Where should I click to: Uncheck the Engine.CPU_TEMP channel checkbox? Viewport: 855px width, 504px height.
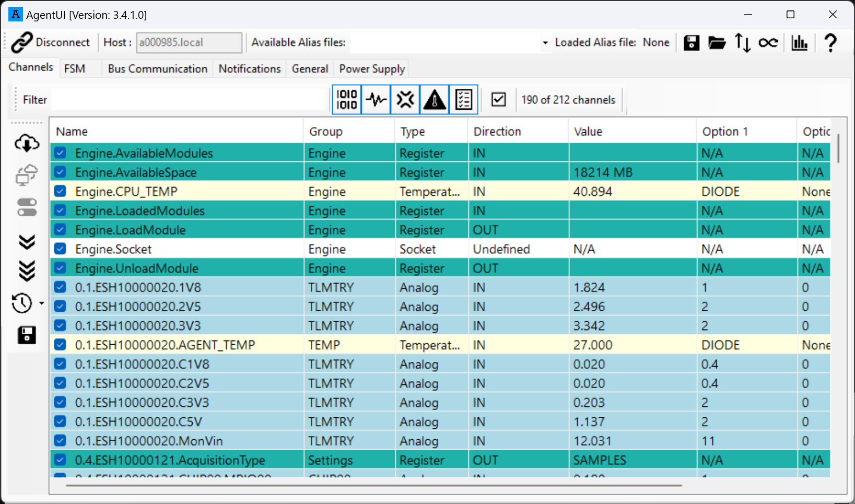pos(61,191)
